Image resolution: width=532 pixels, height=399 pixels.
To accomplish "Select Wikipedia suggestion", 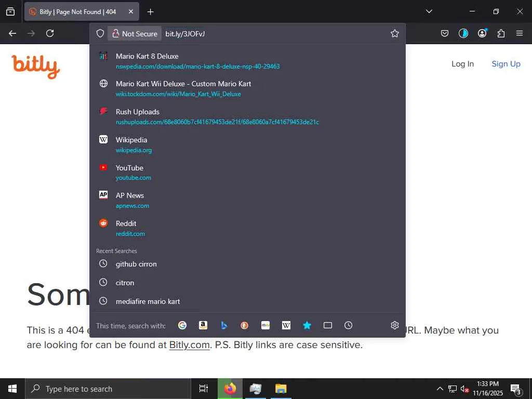I will point(248,144).
